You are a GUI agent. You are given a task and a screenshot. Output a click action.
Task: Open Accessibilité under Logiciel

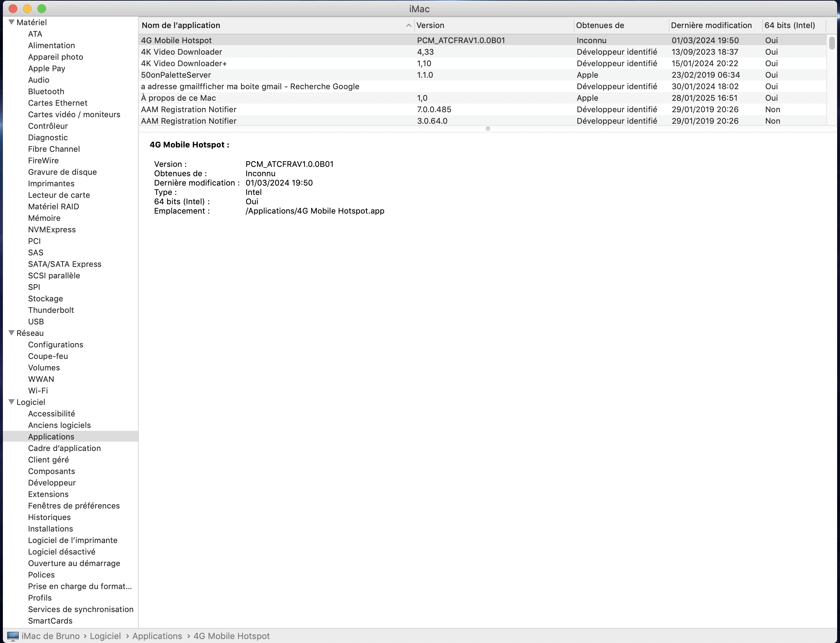(51, 413)
